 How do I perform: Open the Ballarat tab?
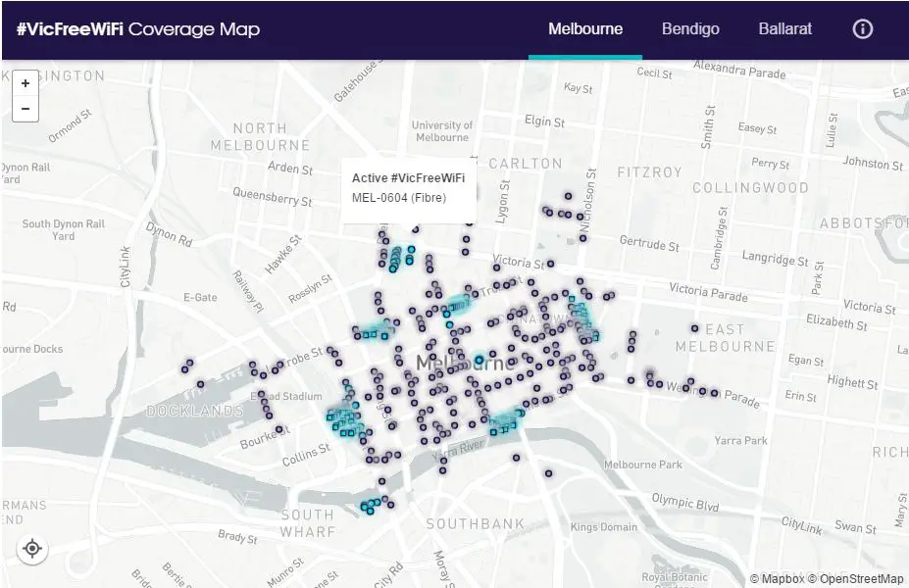click(784, 29)
